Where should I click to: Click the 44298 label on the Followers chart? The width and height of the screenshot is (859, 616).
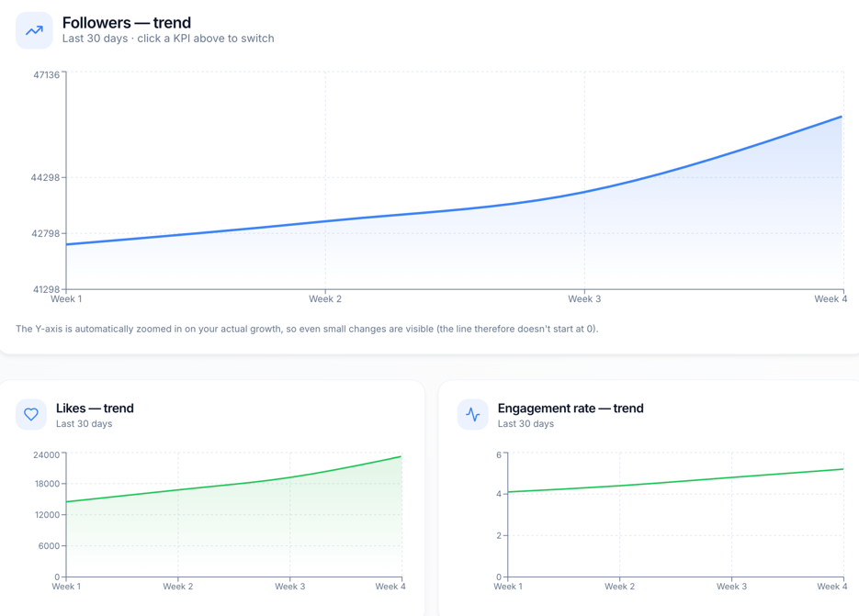click(x=45, y=177)
